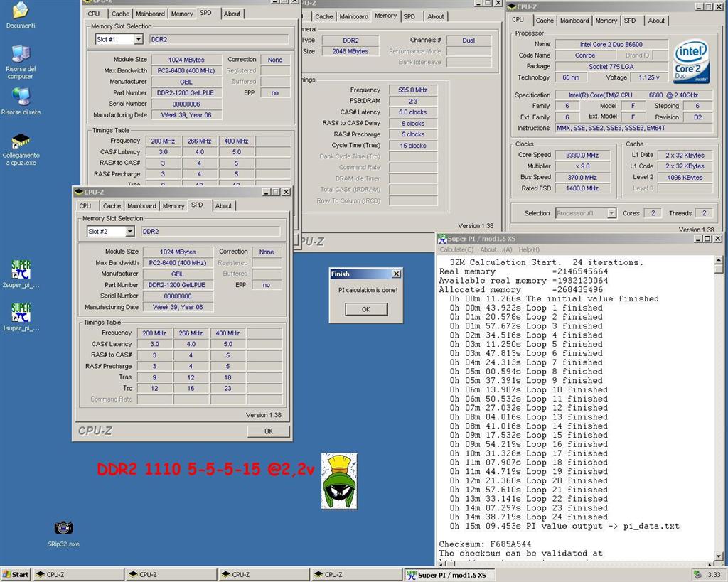Open Calculate(C) menu in Super PI
Viewport: 728px width, 582px height.
(x=456, y=249)
